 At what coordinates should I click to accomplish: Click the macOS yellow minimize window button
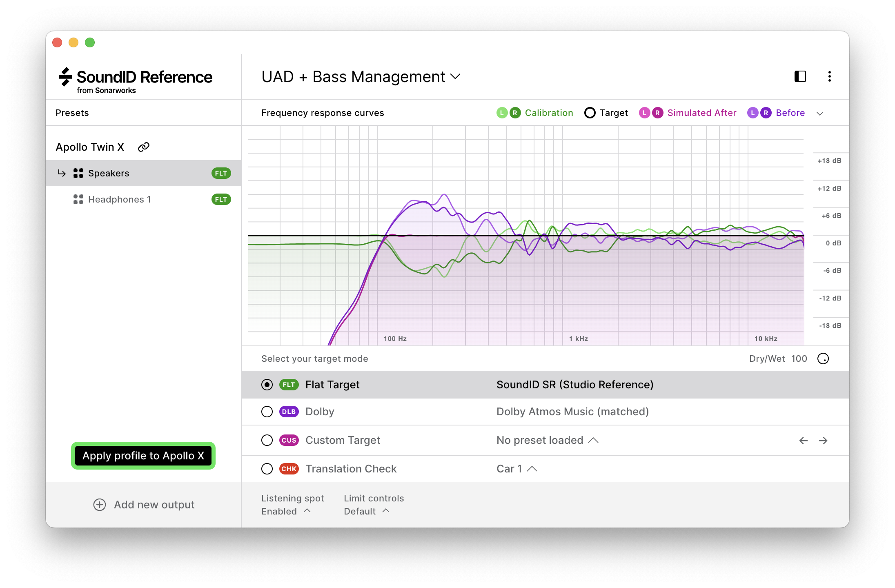coord(73,42)
